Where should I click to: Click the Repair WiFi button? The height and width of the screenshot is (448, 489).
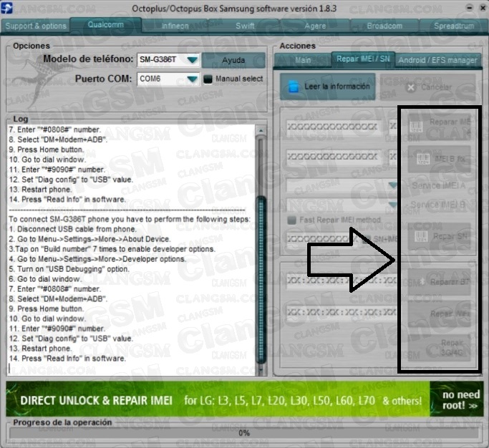point(439,313)
